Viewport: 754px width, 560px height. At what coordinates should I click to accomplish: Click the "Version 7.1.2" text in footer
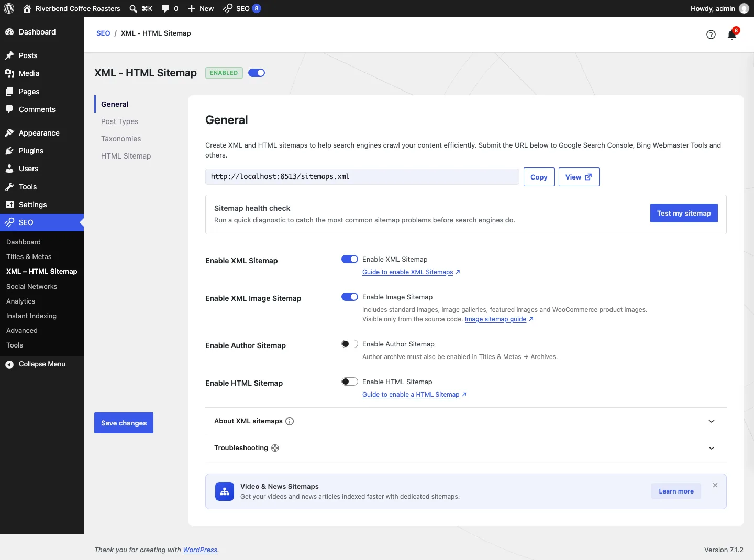pos(724,550)
